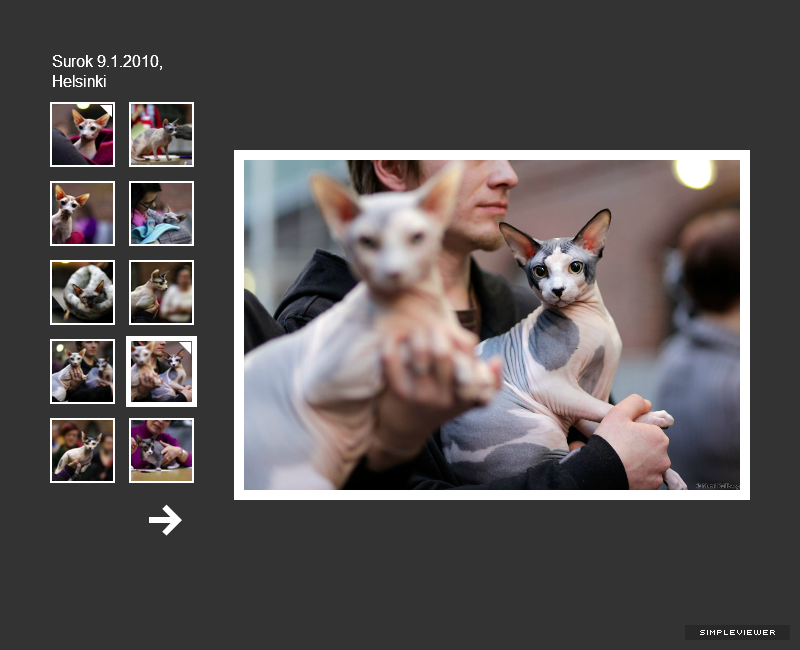Select third-row right thumbnail of held cat
The height and width of the screenshot is (650, 800).
161,292
